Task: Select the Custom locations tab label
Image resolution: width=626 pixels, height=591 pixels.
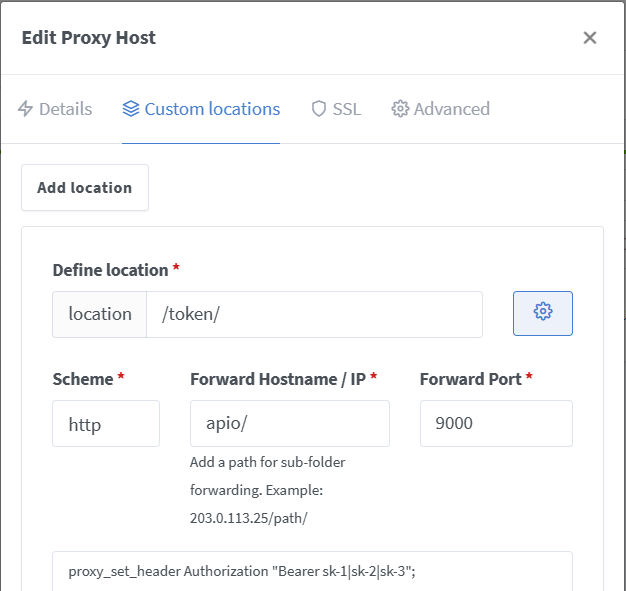Action: pyautogui.click(x=212, y=109)
